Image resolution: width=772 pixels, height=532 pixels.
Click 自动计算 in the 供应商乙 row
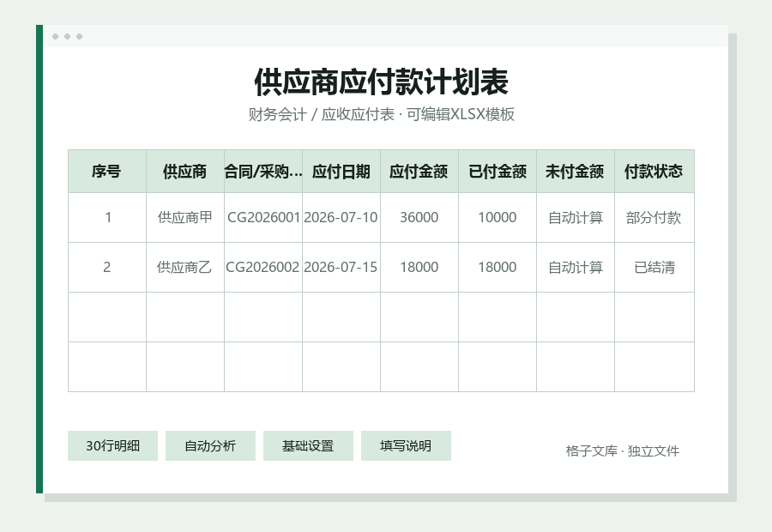576,268
